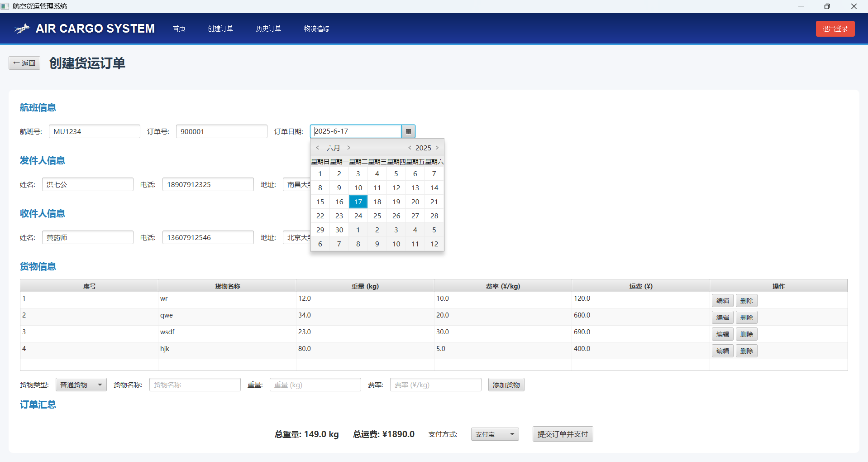
Task: Click the 订单日期 date text field
Action: (x=356, y=131)
